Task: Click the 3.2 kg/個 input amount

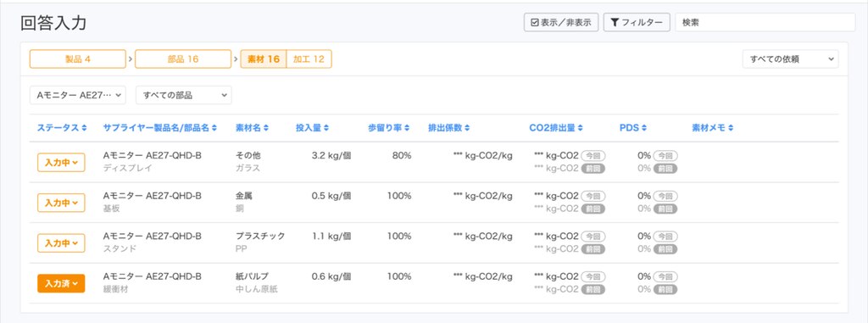Action: (x=331, y=156)
